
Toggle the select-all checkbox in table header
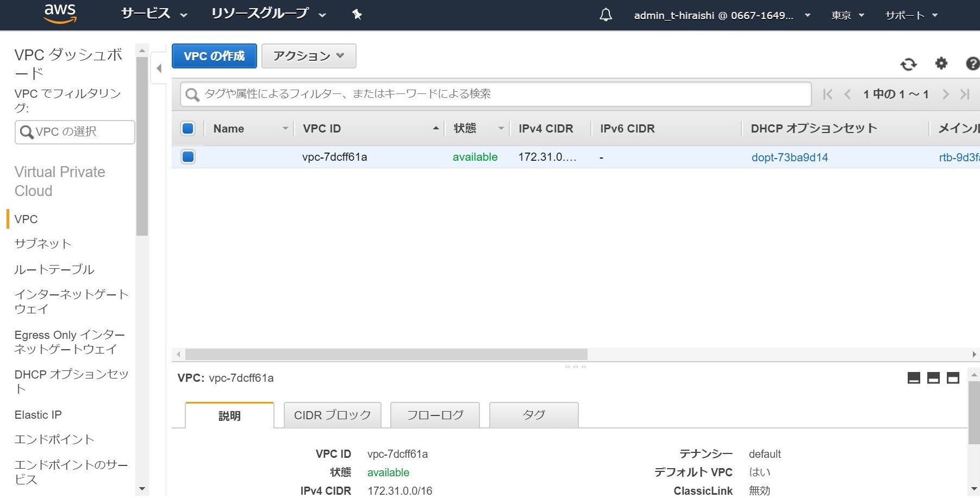click(x=188, y=129)
